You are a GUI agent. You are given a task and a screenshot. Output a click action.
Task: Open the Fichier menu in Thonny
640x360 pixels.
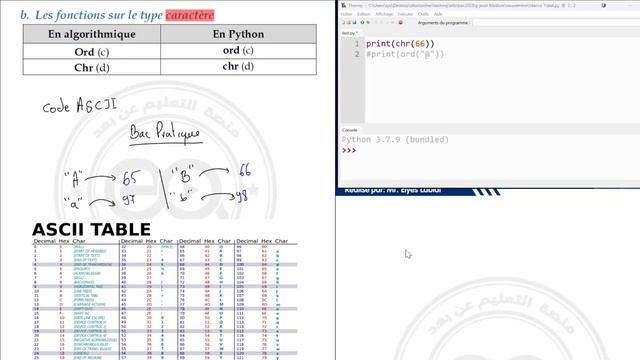(347, 14)
